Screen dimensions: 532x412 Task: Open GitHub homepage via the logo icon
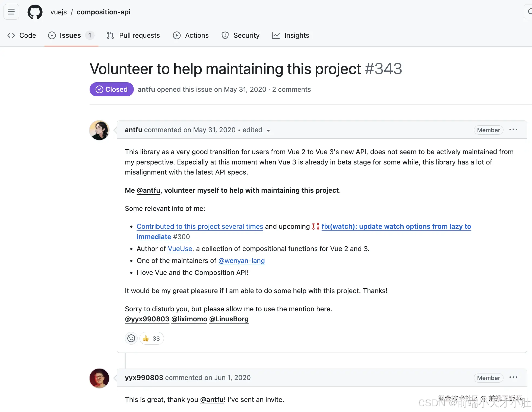[x=35, y=12]
